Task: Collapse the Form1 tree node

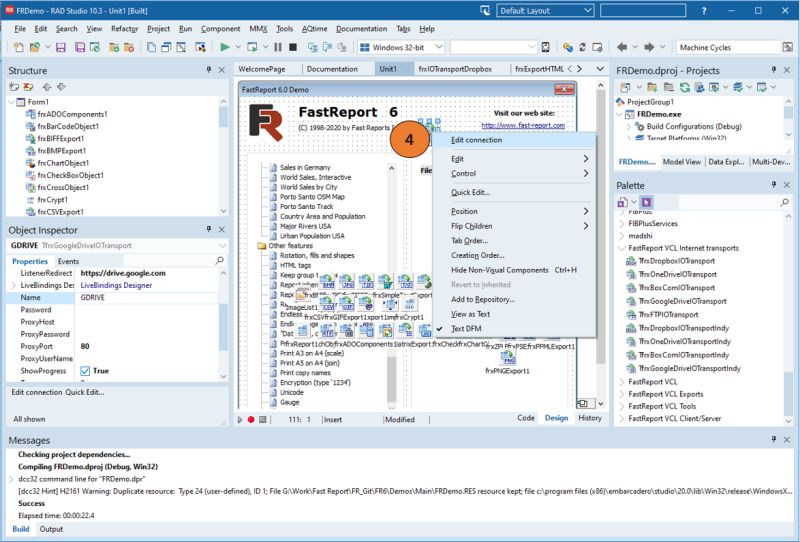Action: 12,102
